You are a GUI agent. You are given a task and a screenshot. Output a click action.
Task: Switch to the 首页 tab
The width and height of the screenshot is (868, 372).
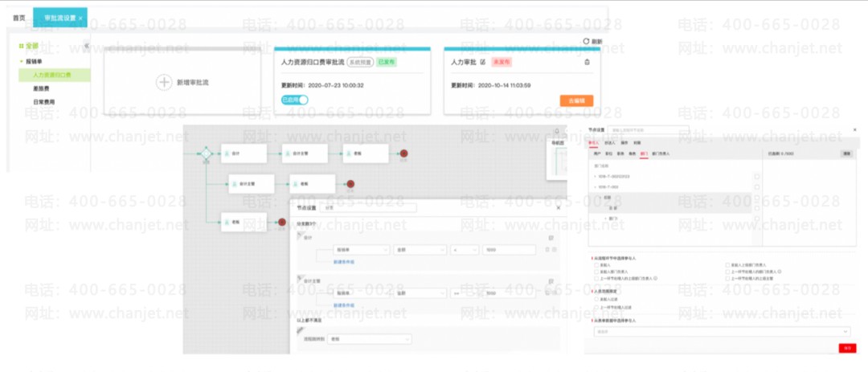18,18
